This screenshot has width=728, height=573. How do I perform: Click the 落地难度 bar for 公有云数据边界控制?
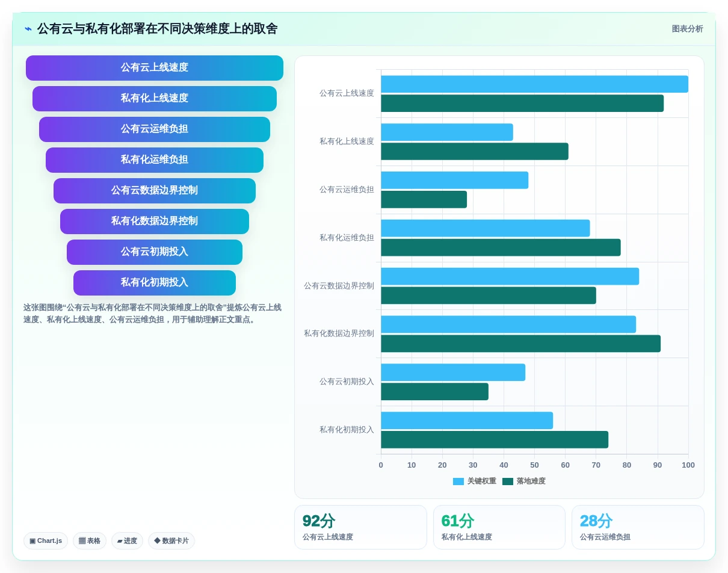pyautogui.click(x=489, y=296)
